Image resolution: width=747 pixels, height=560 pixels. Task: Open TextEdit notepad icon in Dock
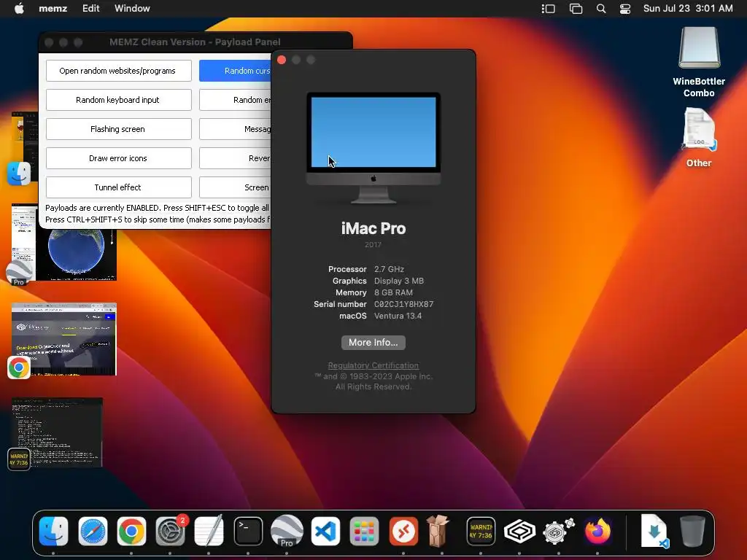209,530
